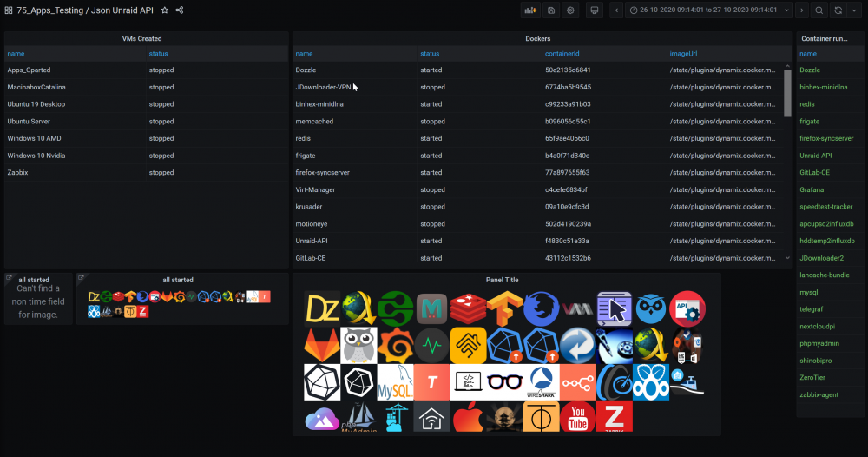The height and width of the screenshot is (457, 868).
Task: Click the yellow Dz Dozzle icon
Action: (x=322, y=309)
